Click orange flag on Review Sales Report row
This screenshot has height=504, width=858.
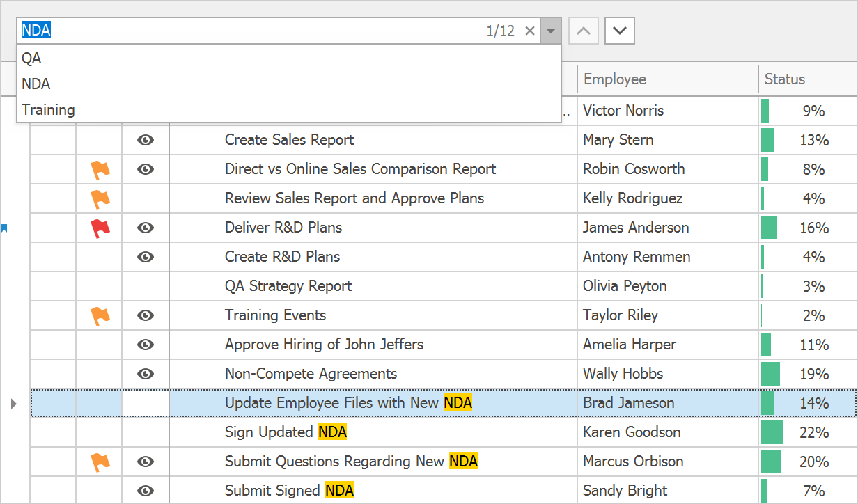coord(100,199)
